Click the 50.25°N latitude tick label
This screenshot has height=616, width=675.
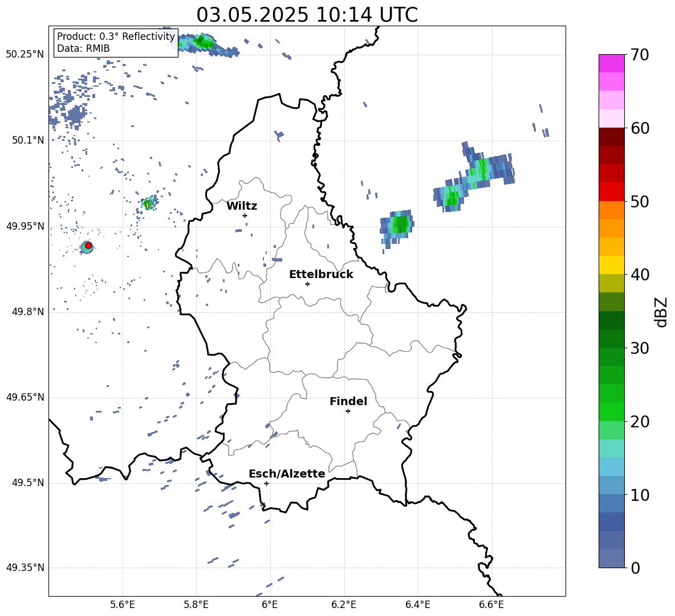click(x=25, y=55)
